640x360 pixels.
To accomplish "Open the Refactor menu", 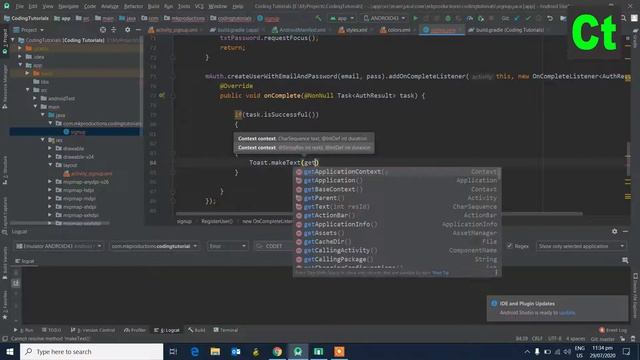I will [133, 7].
